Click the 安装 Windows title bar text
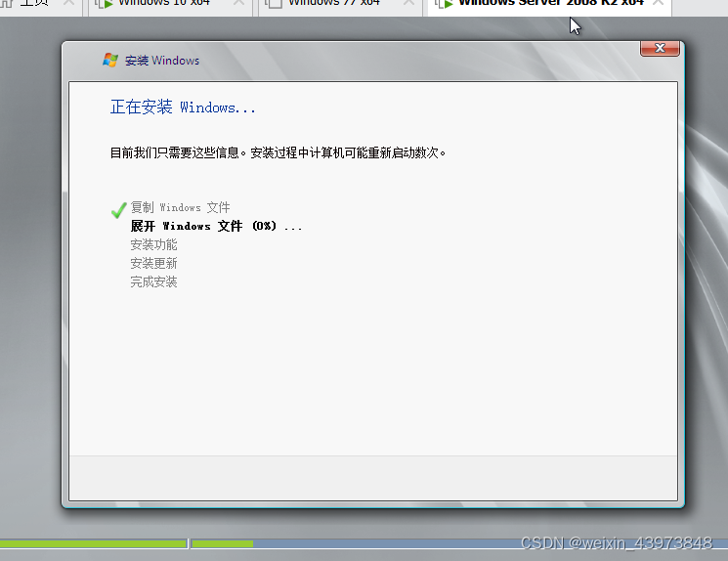Viewport: 728px width, 561px height. [x=162, y=61]
